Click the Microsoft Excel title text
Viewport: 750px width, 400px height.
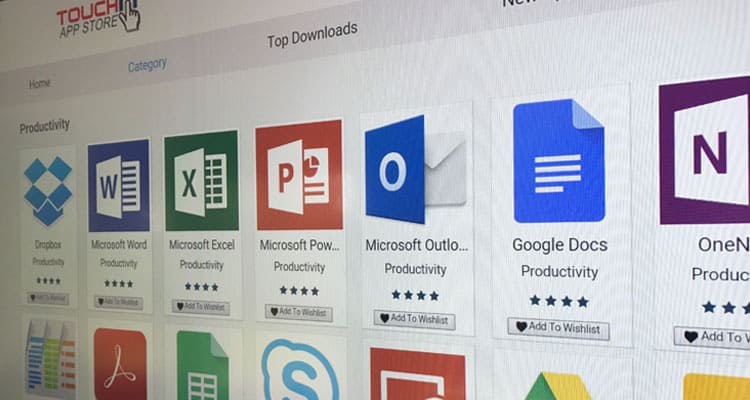(202, 245)
